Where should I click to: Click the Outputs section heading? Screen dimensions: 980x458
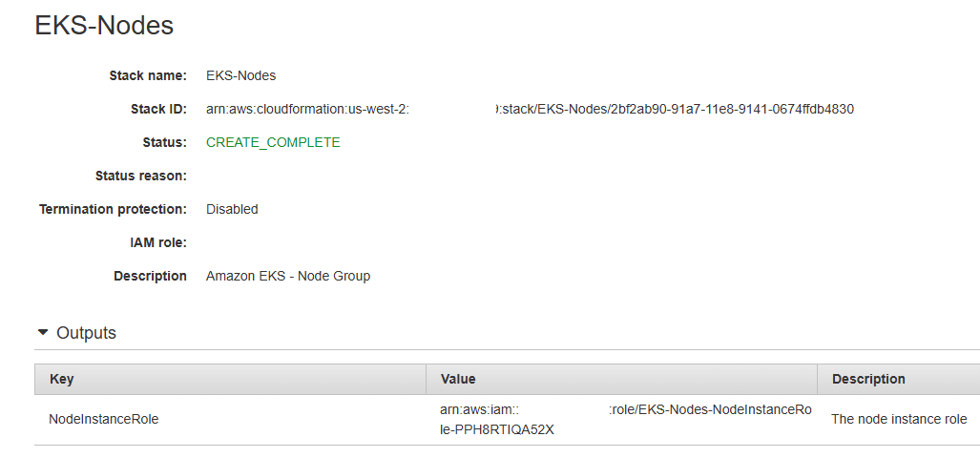coord(86,333)
